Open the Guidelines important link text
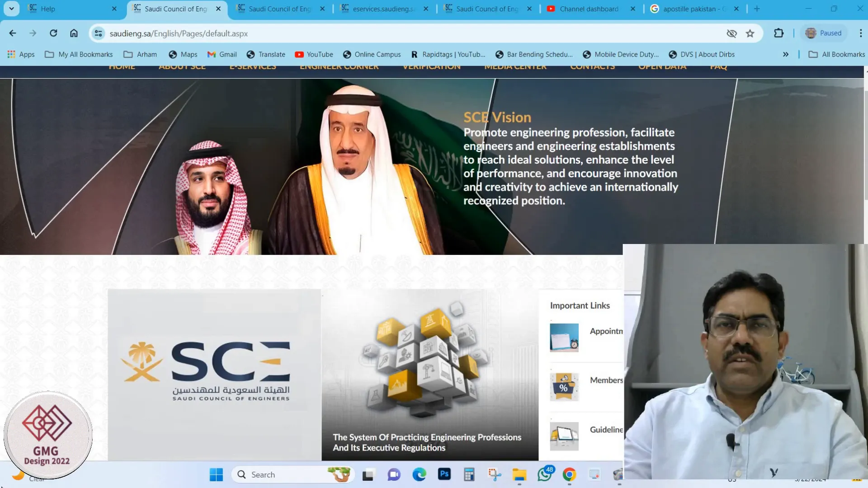 (606, 430)
